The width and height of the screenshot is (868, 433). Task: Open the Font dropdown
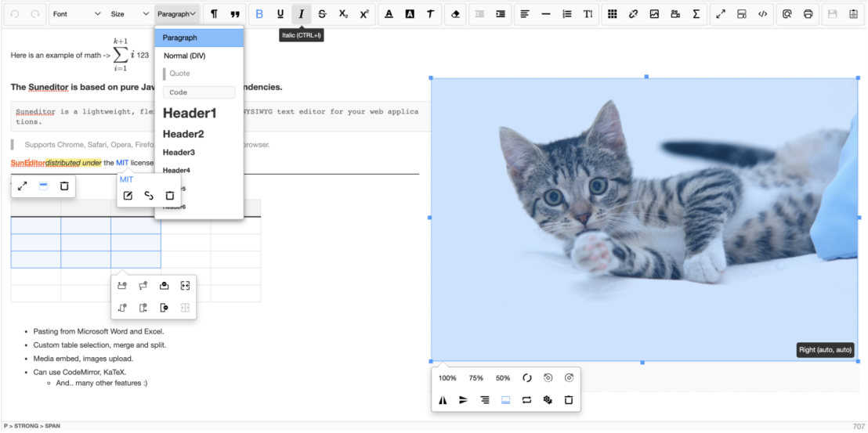pyautogui.click(x=76, y=14)
